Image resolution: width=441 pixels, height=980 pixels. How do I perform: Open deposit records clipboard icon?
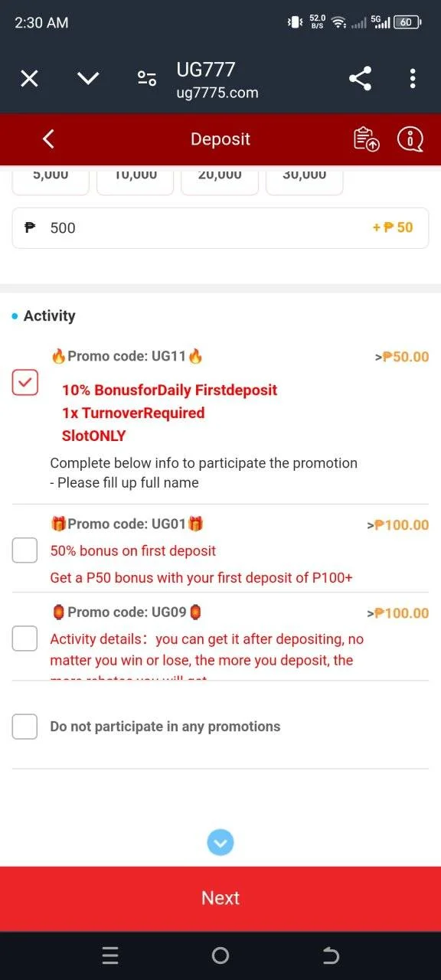click(x=367, y=139)
